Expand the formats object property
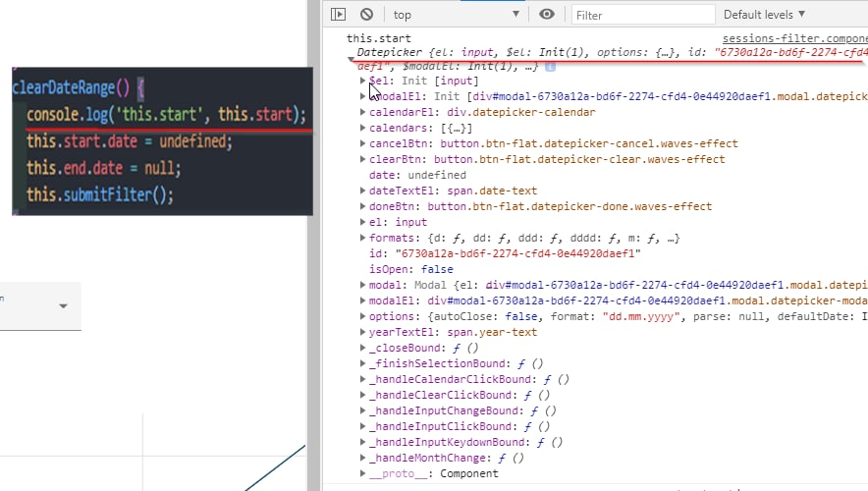The image size is (868, 491). click(362, 238)
